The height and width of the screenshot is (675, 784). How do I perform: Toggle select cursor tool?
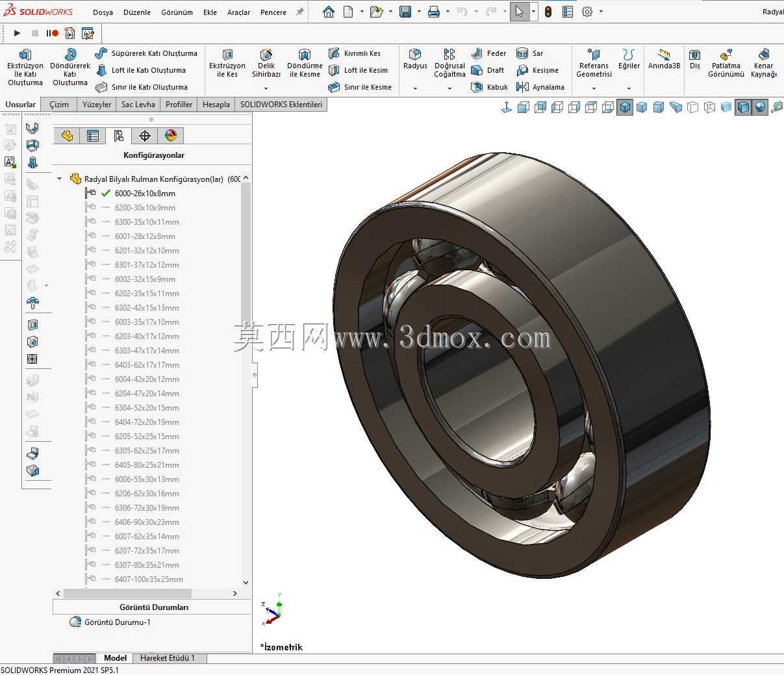[519, 12]
